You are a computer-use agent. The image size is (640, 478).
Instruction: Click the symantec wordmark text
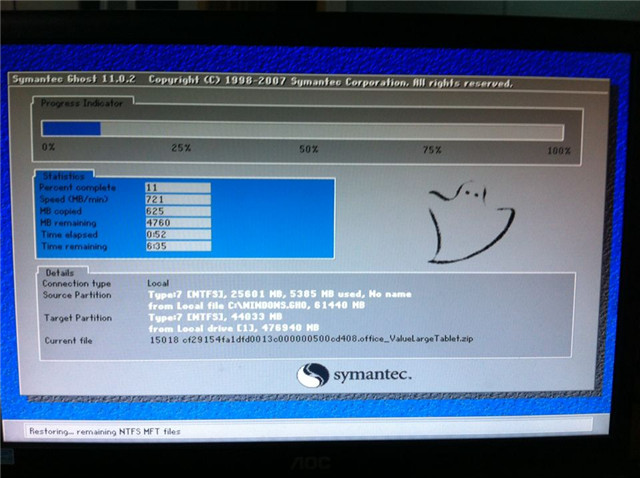(x=370, y=375)
